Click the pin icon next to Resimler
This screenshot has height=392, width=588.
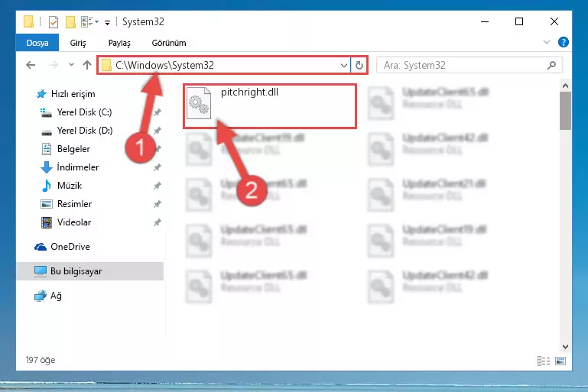click(x=157, y=204)
